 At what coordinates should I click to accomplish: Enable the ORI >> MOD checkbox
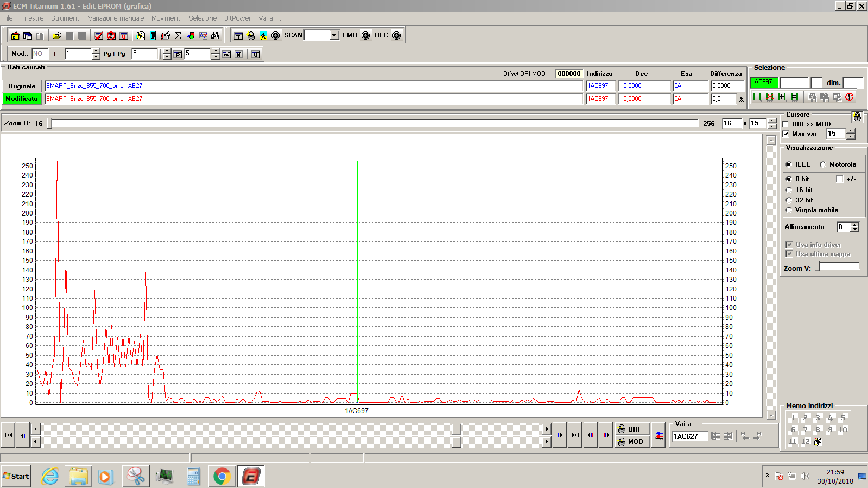785,124
